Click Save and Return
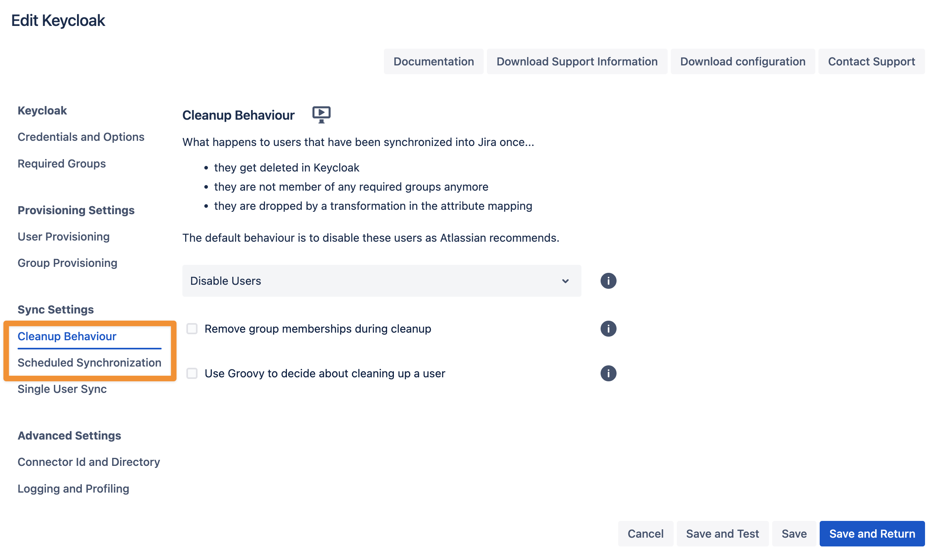The image size is (937, 560). [x=872, y=534]
